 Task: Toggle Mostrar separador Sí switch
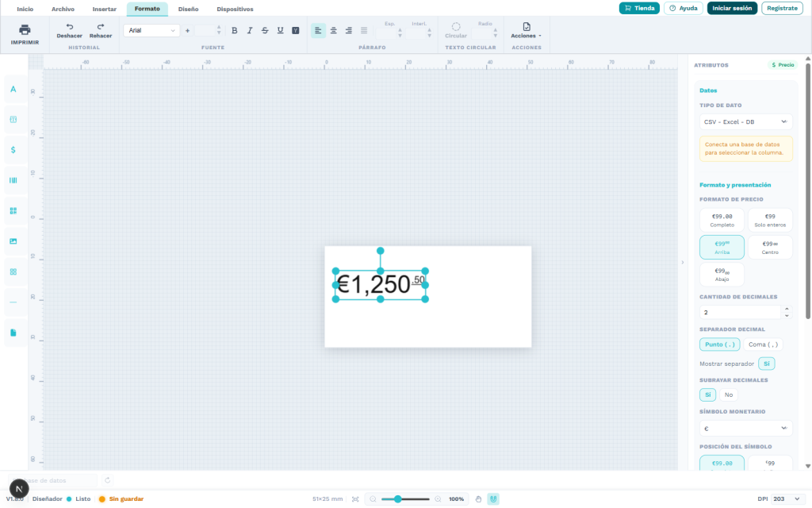(x=767, y=364)
